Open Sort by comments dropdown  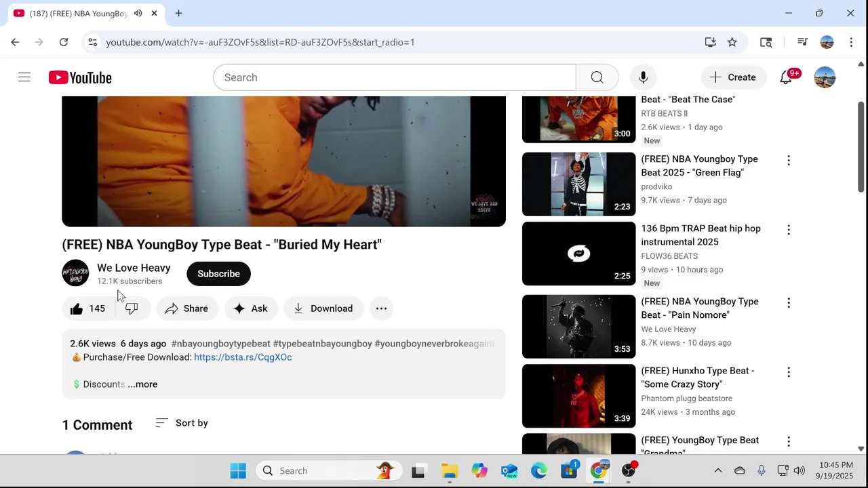182,423
